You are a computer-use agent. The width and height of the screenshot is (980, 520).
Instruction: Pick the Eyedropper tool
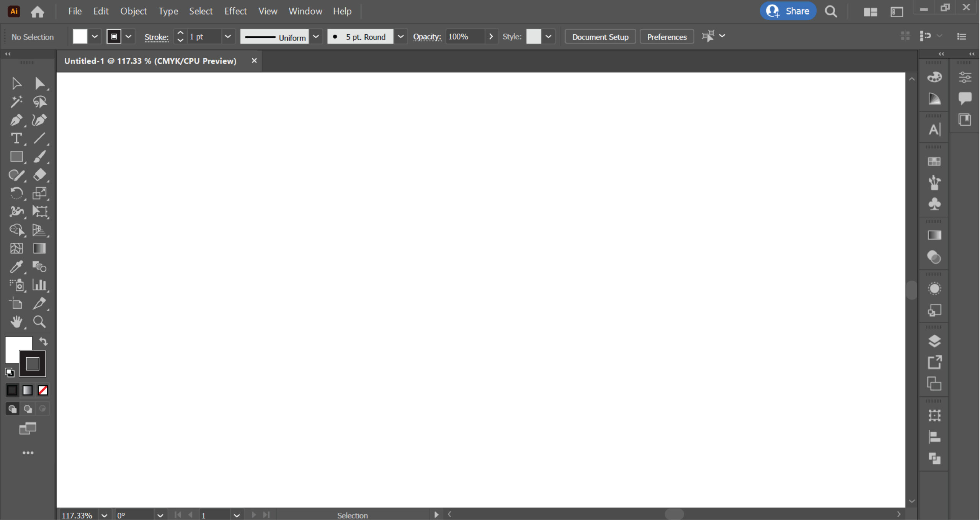click(x=16, y=267)
